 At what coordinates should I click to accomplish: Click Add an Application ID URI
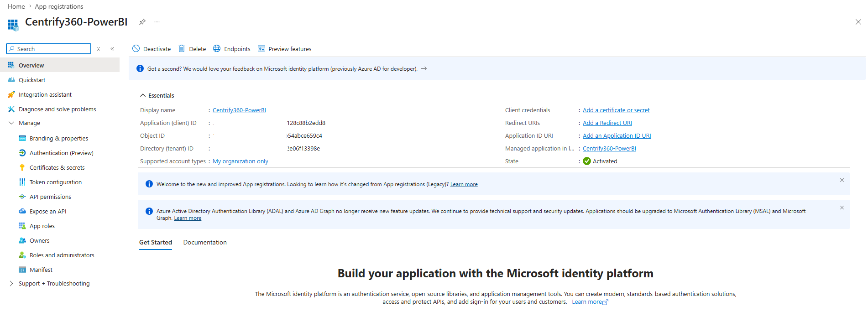617,135
